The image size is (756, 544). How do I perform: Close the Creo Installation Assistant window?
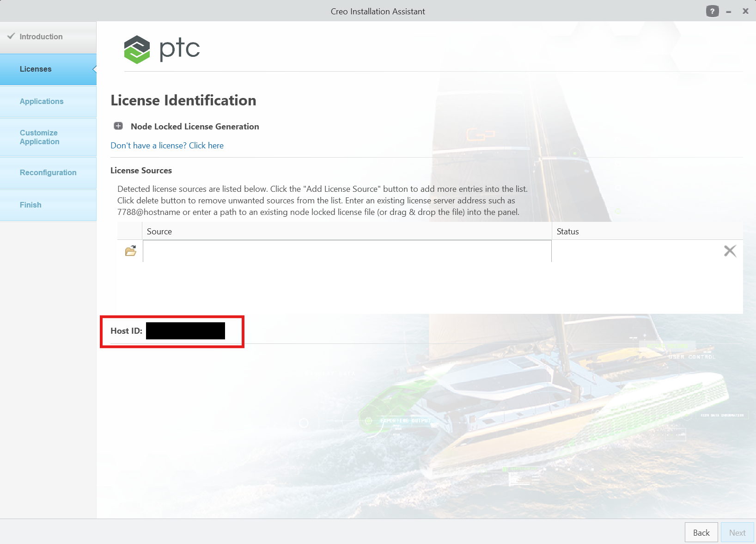(x=745, y=11)
